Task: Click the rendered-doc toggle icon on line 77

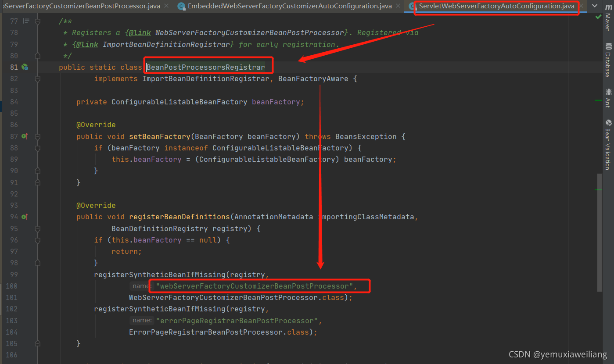Action: click(26, 21)
